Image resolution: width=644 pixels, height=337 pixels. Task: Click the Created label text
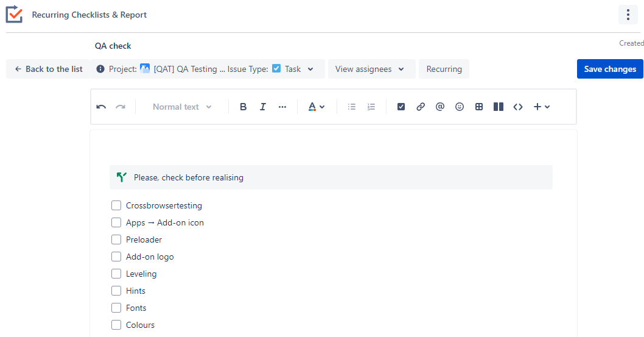point(631,43)
